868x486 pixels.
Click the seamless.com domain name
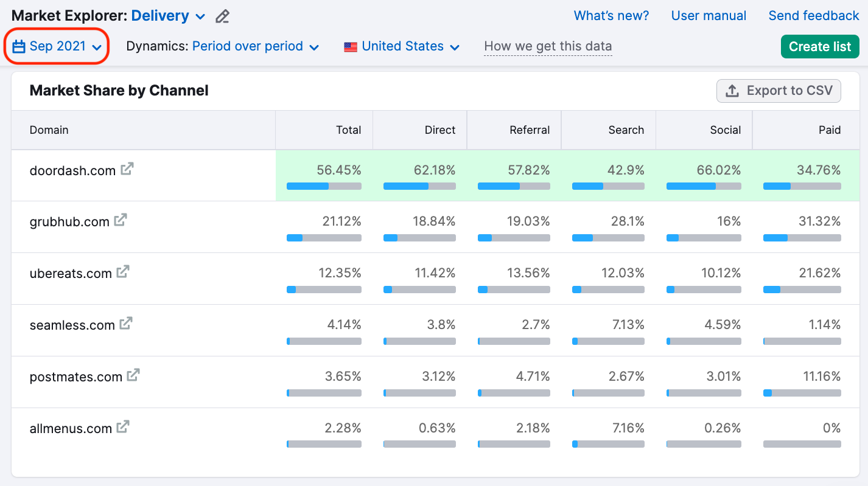point(72,325)
